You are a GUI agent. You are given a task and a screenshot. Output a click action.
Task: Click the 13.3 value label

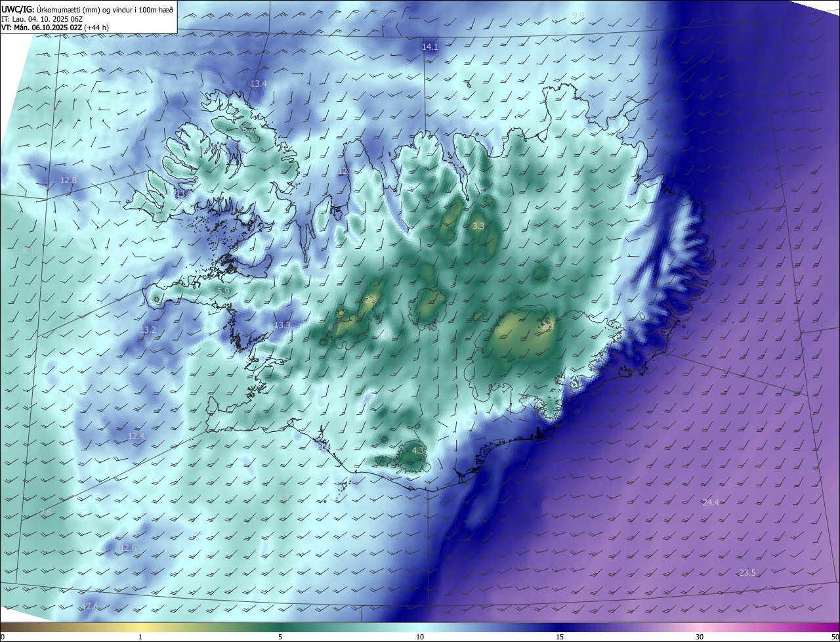click(x=282, y=326)
